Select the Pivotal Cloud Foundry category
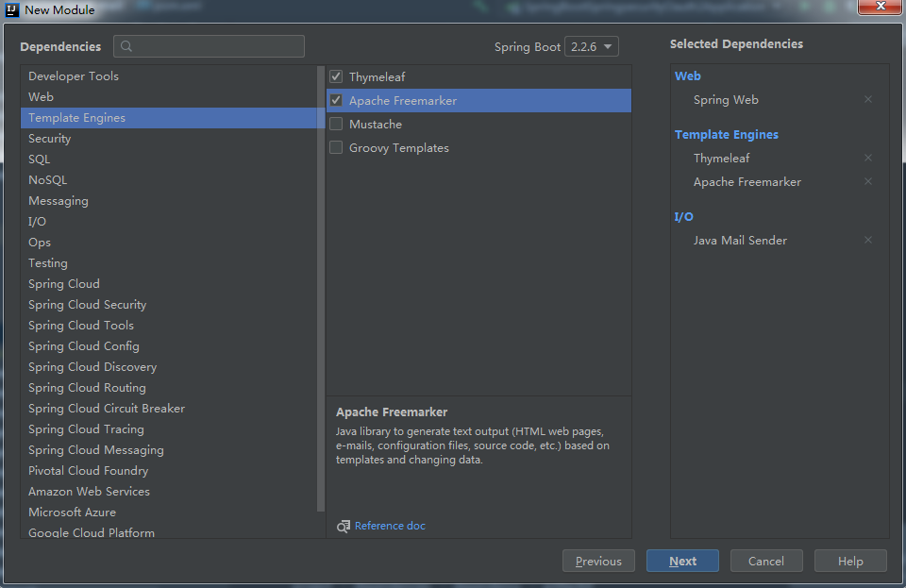The width and height of the screenshot is (906, 588). (169, 471)
